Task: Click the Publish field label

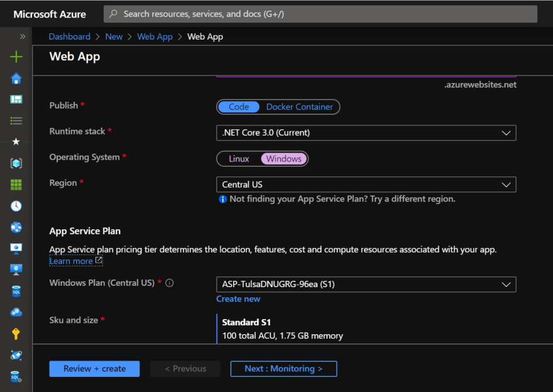Action: coord(63,106)
